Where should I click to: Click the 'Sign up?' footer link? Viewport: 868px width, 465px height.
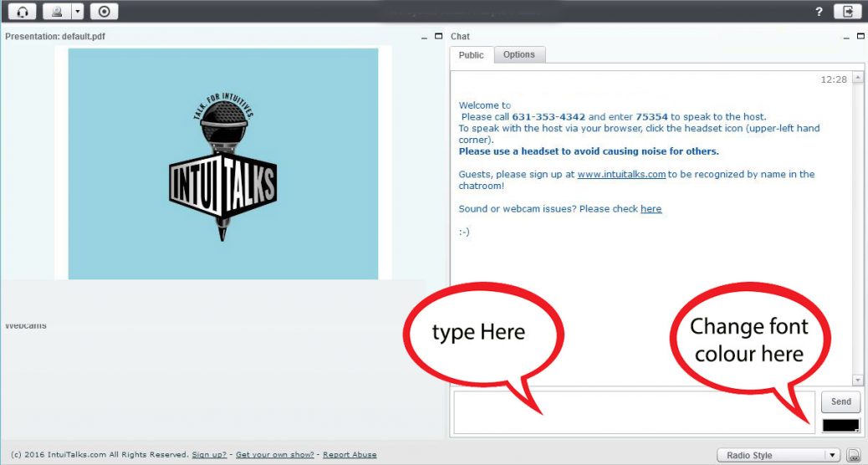tap(209, 454)
